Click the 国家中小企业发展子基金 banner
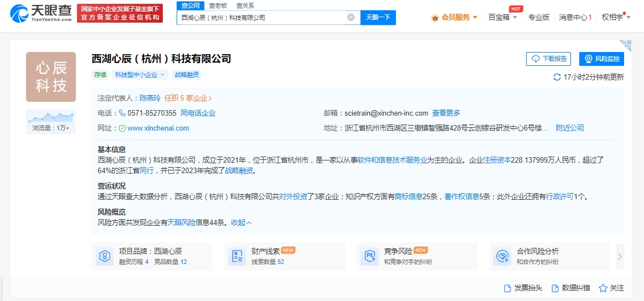Viewport: 644px width, 301px height. pyautogui.click(x=120, y=13)
